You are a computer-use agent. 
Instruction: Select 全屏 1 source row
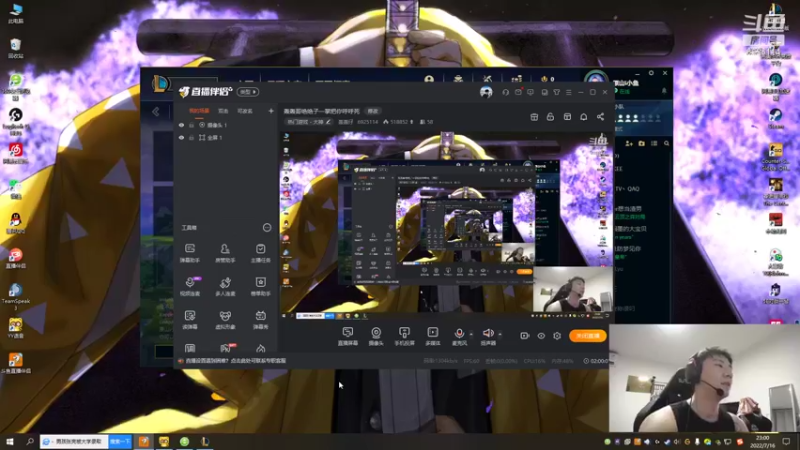(224, 138)
